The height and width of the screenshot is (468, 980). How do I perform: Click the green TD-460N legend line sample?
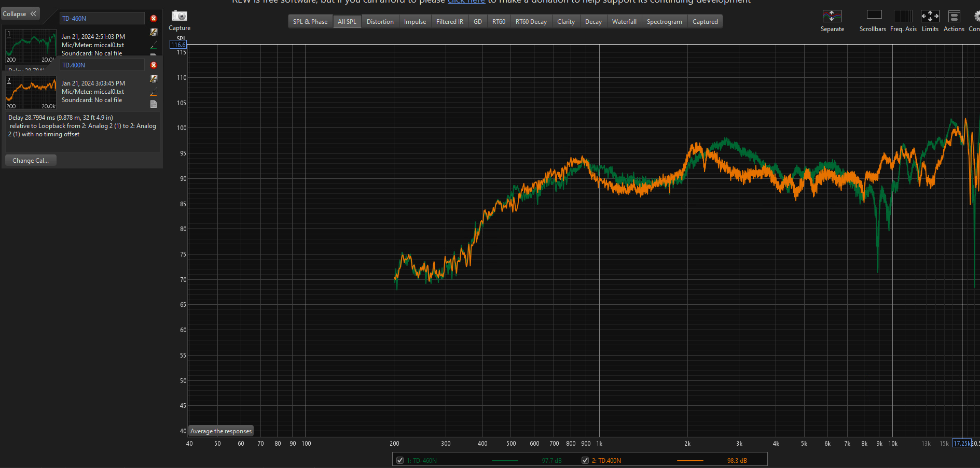tap(505, 461)
